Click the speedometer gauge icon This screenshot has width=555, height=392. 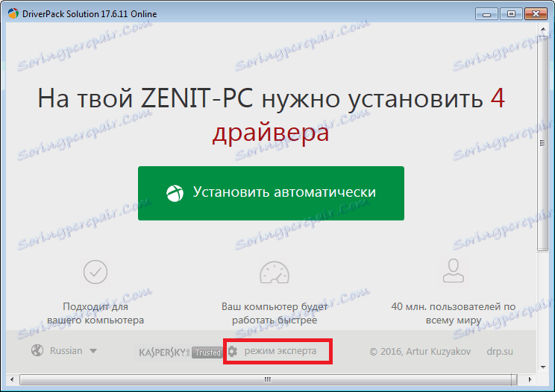(x=275, y=272)
